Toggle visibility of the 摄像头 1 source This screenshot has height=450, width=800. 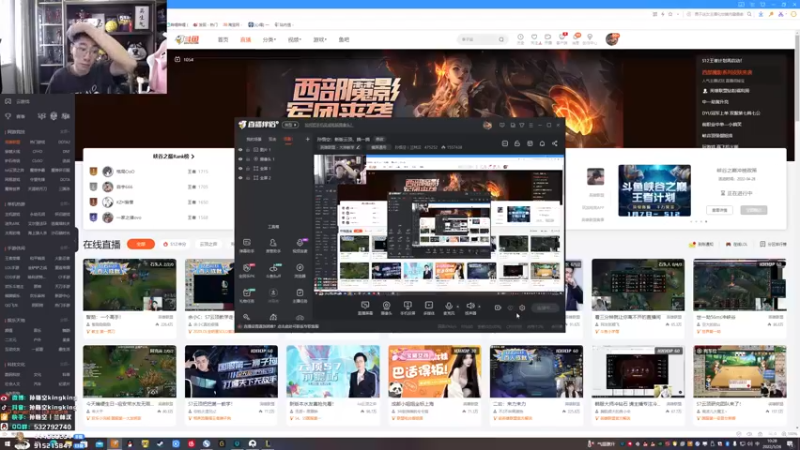240,159
